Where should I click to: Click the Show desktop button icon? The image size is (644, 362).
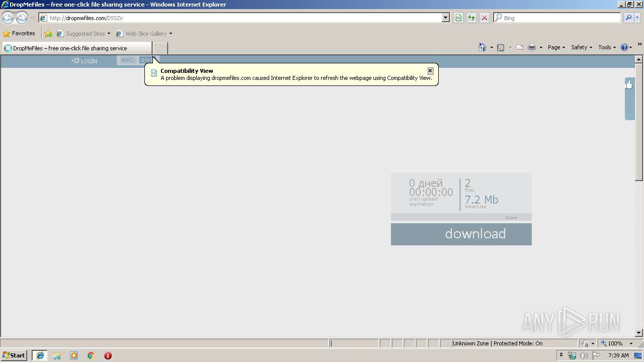[638, 355]
